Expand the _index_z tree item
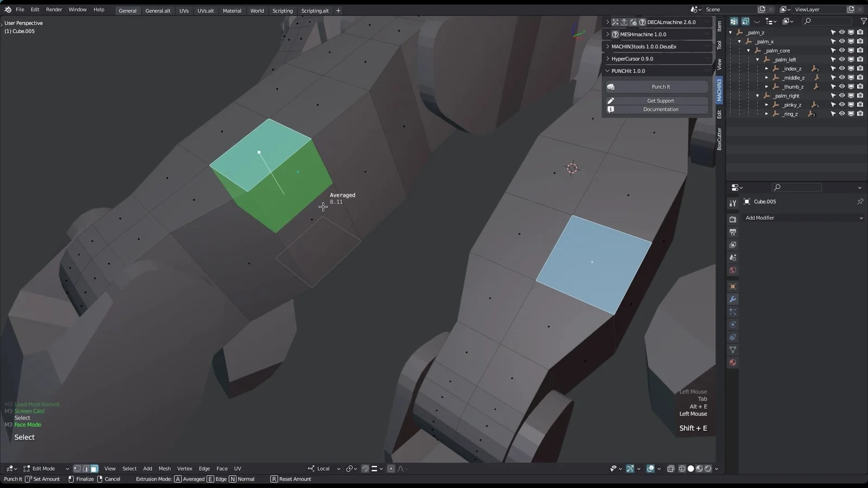This screenshot has width=868, height=488. point(767,68)
